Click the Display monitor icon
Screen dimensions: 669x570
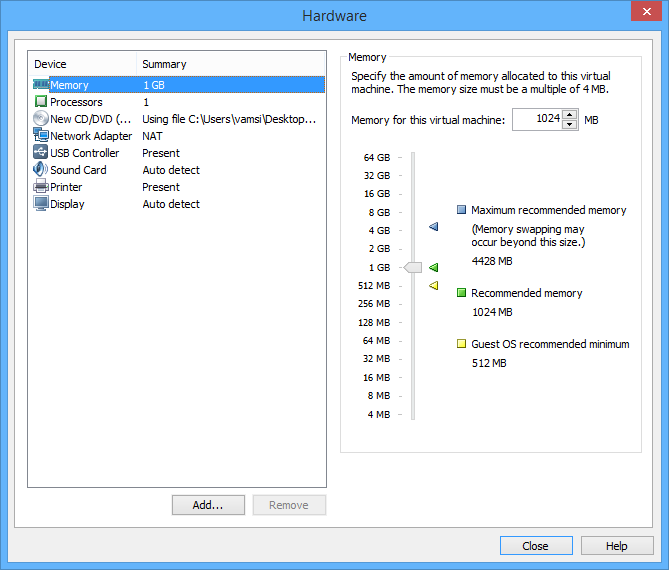coord(41,204)
